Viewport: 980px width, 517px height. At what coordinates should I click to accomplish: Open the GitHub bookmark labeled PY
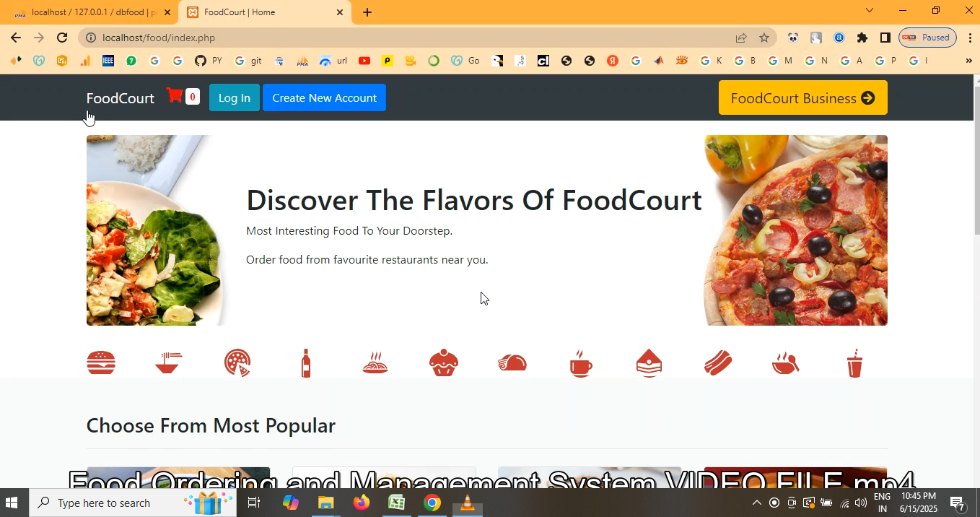click(x=208, y=61)
